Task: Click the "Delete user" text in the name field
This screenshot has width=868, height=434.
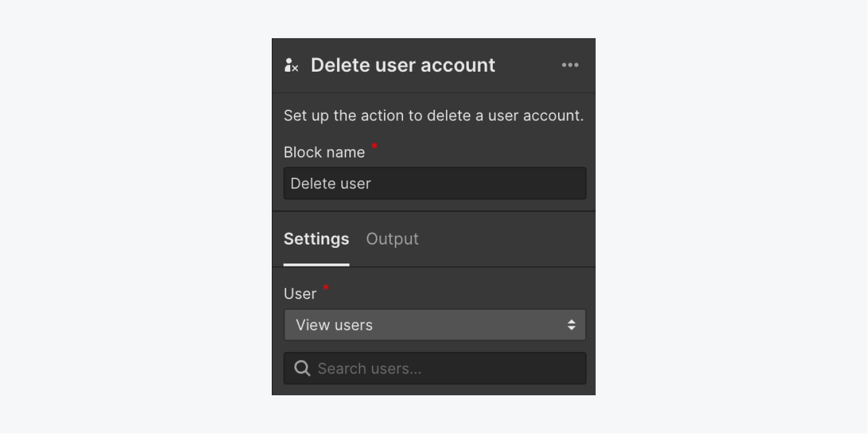Action: 331,183
